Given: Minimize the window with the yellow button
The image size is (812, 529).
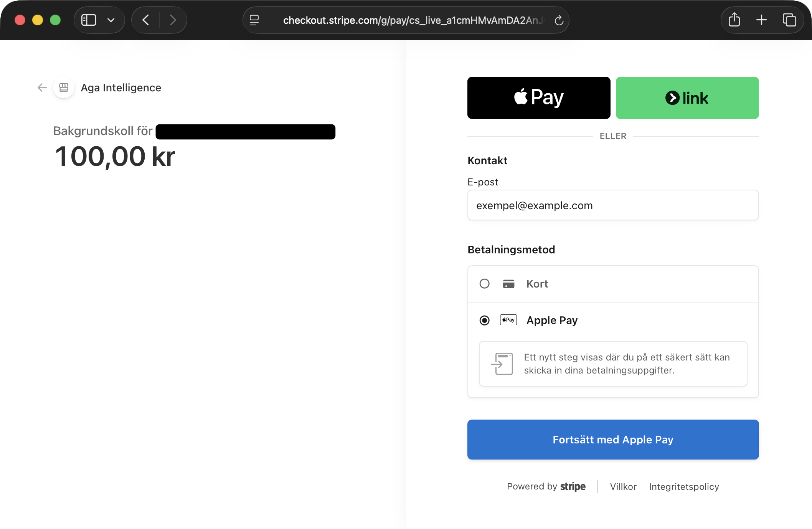Looking at the screenshot, I should [x=38, y=20].
